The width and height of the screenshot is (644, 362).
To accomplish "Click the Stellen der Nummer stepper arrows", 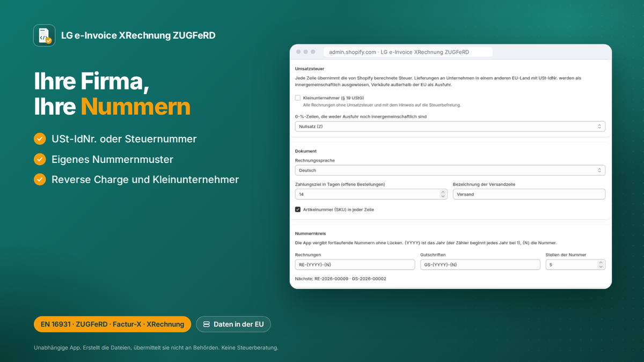I will [601, 264].
